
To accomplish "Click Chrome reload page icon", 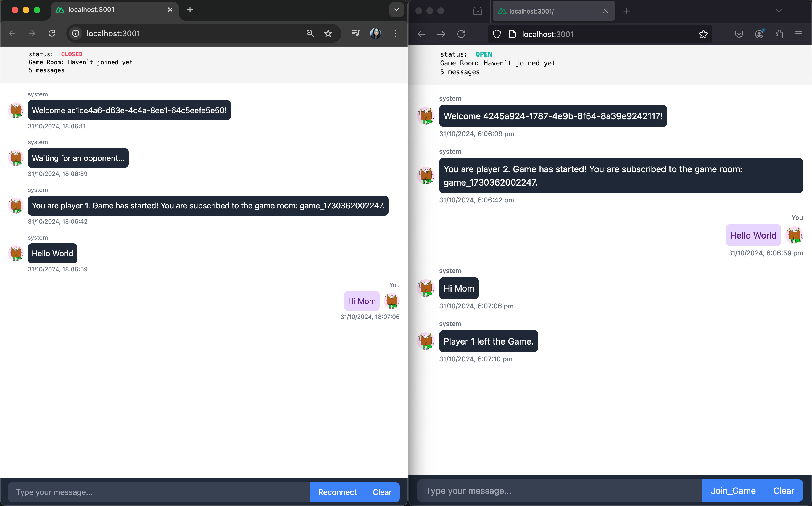I will [x=52, y=33].
